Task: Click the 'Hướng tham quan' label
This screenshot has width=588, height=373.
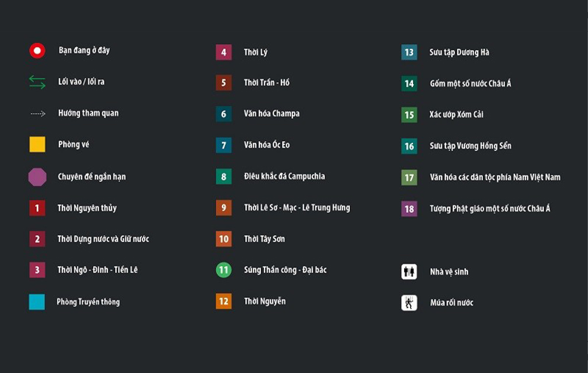Action: tap(88, 113)
